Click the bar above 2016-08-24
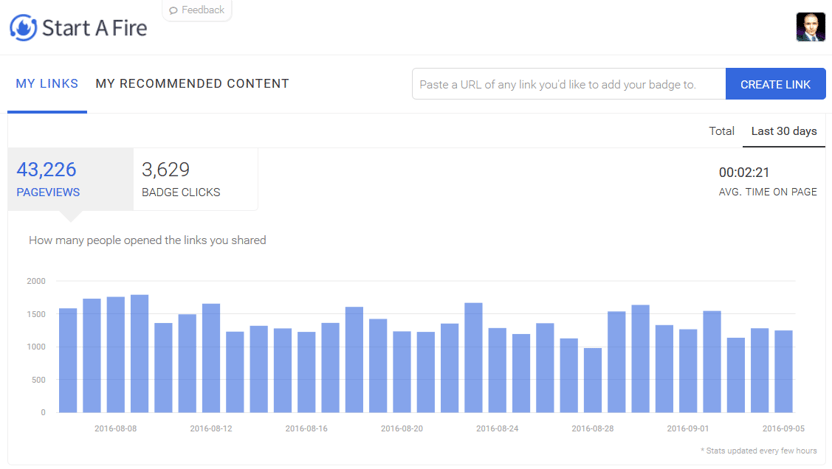The width and height of the screenshot is (832, 469). (x=497, y=370)
